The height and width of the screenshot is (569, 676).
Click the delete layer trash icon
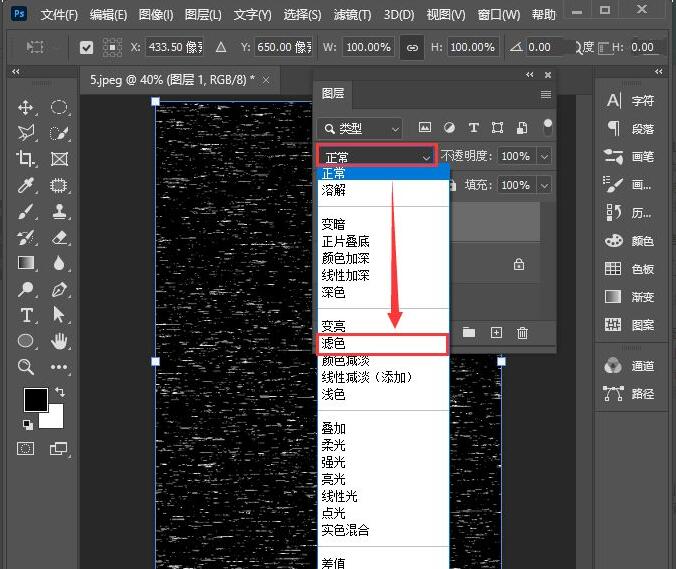pos(522,333)
